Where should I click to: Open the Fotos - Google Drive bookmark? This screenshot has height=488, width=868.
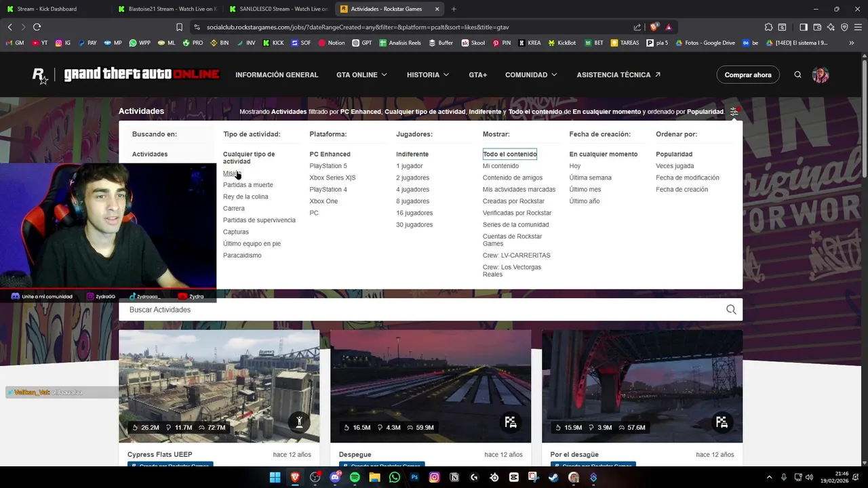click(x=705, y=43)
